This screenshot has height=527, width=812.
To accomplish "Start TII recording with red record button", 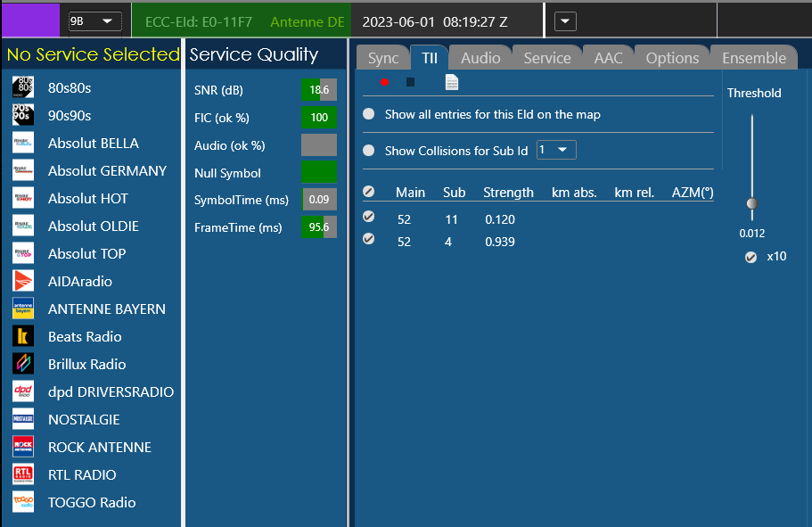I will 385,82.
